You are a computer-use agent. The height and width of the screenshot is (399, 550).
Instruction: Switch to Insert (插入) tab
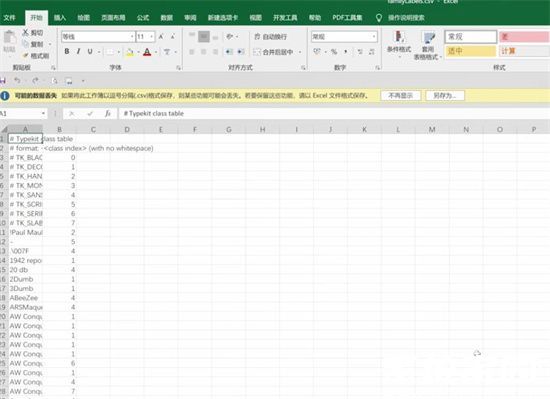(60, 18)
